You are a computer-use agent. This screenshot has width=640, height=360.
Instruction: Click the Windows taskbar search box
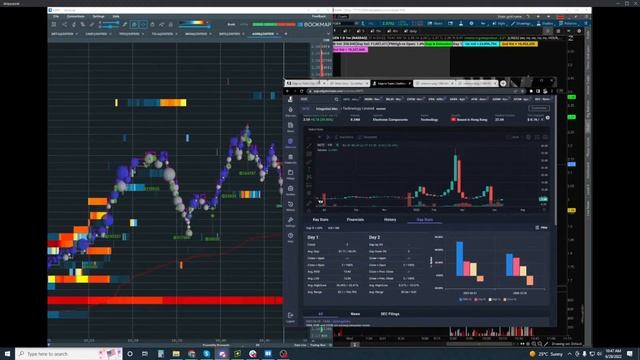[x=69, y=354]
